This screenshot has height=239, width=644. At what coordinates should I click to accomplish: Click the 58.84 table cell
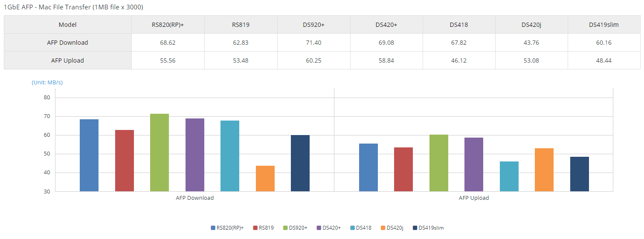tap(386, 60)
